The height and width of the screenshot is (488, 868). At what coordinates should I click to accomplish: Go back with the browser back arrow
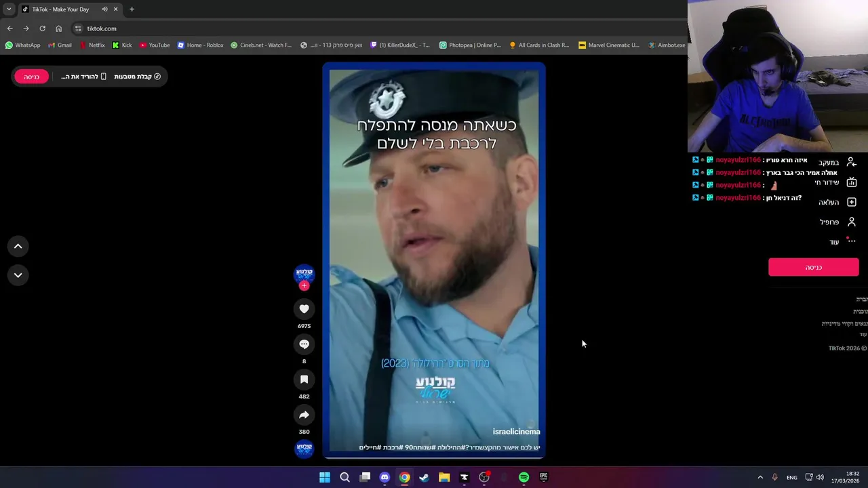[x=9, y=28]
